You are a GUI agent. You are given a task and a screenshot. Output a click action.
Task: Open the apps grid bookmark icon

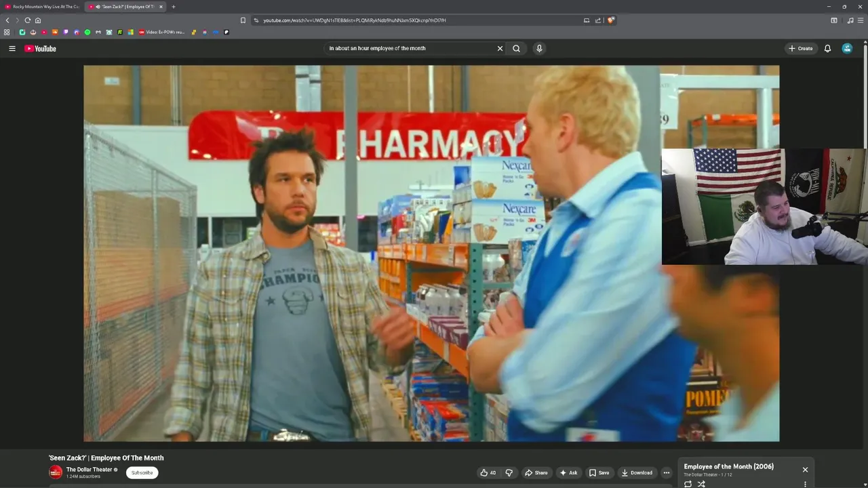pyautogui.click(x=7, y=32)
